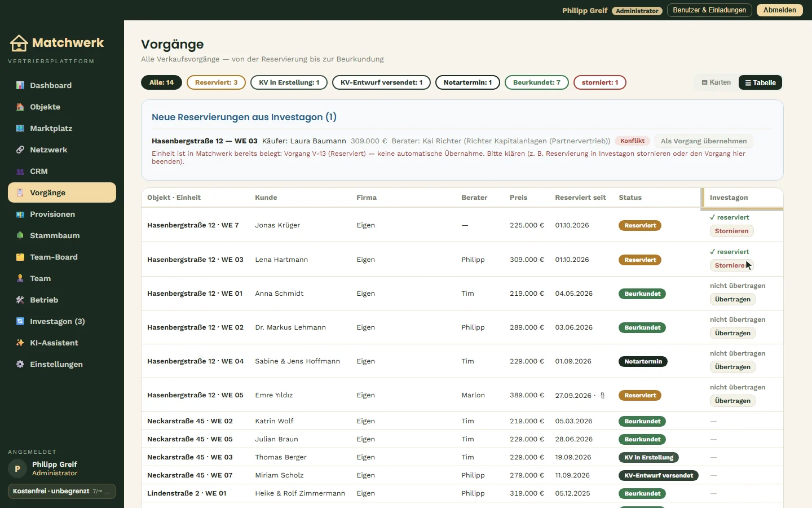Open Team-Board via its folder icon
Image resolution: width=812 pixels, height=508 pixels.
tap(20, 257)
